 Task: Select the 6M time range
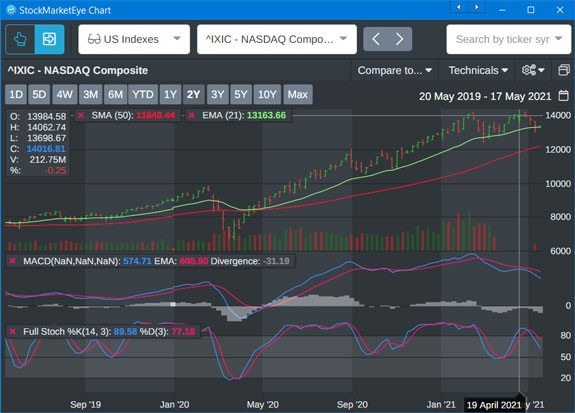pyautogui.click(x=115, y=95)
